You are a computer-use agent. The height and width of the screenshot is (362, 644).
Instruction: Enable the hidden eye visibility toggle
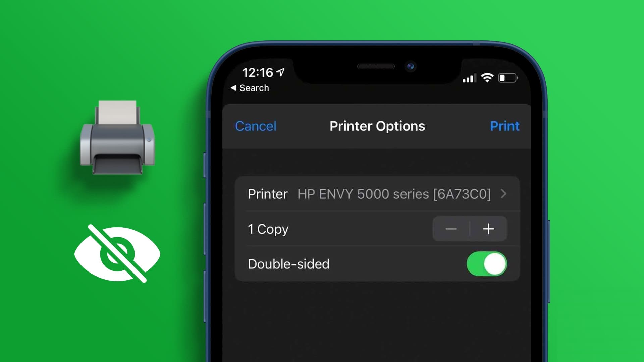pyautogui.click(x=118, y=253)
